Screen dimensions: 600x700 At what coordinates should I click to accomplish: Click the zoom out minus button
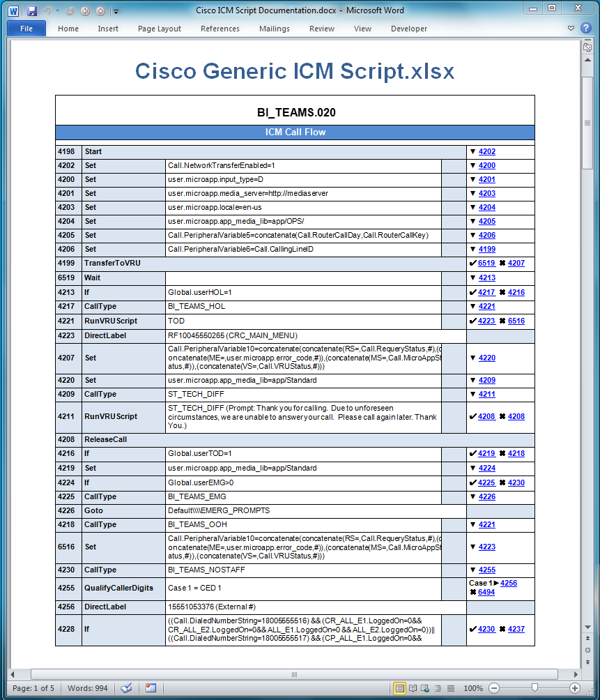(x=494, y=688)
